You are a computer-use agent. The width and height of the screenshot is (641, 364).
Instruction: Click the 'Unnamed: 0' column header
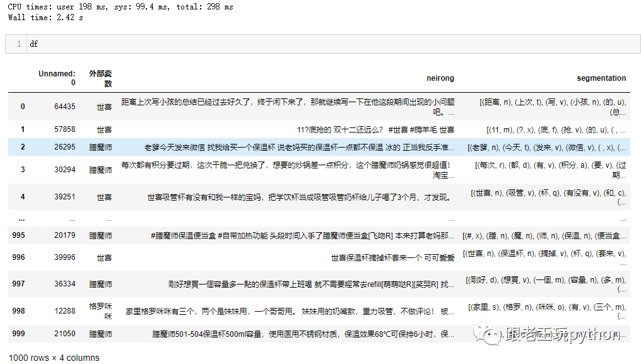point(57,78)
